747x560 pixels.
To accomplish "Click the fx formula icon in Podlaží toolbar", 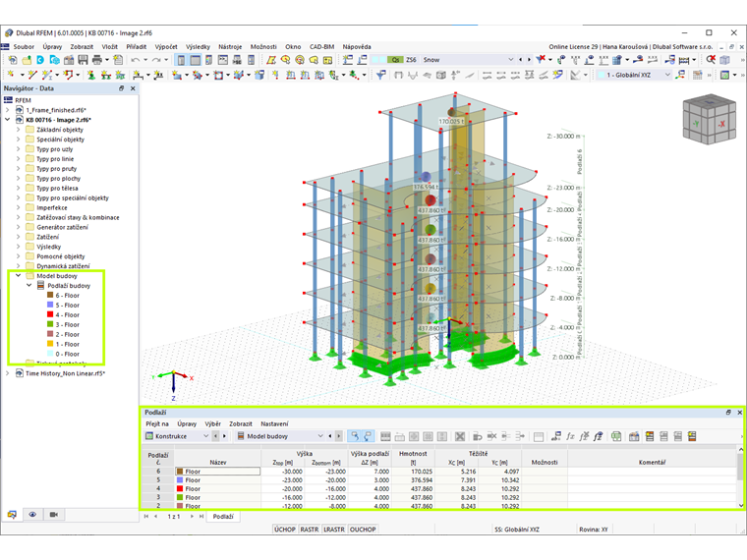I will click(x=570, y=436).
